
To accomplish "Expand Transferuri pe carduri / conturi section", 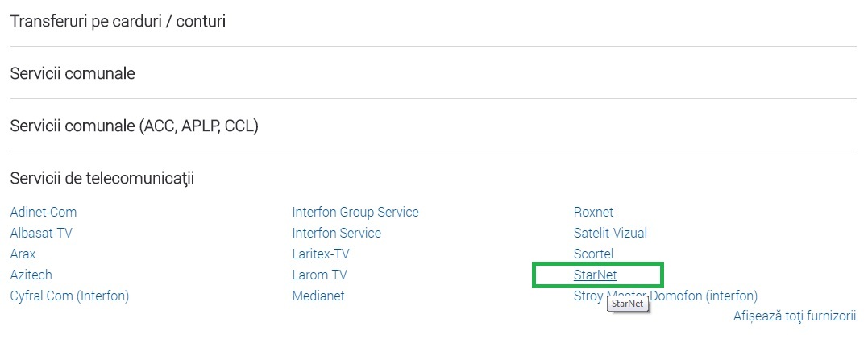I will pyautogui.click(x=118, y=21).
